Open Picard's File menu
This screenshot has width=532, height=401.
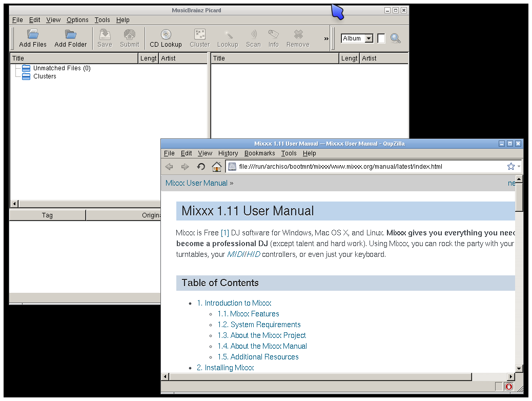coord(17,20)
